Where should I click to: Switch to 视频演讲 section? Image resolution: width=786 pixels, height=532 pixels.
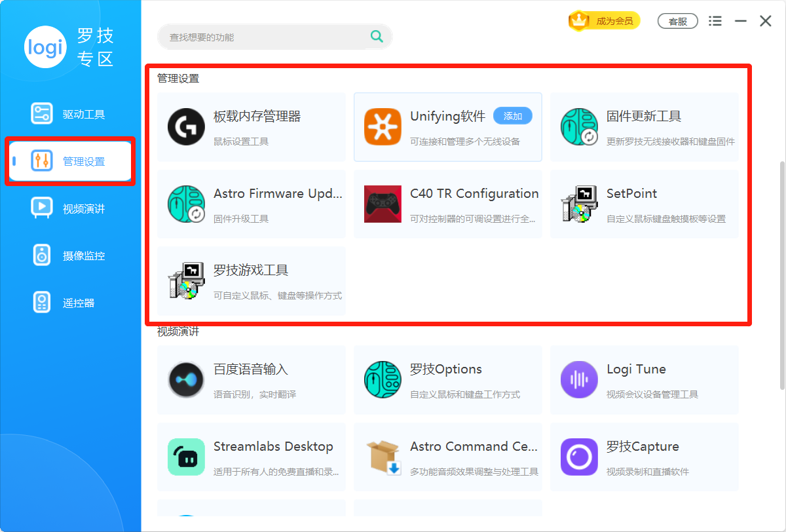point(70,208)
